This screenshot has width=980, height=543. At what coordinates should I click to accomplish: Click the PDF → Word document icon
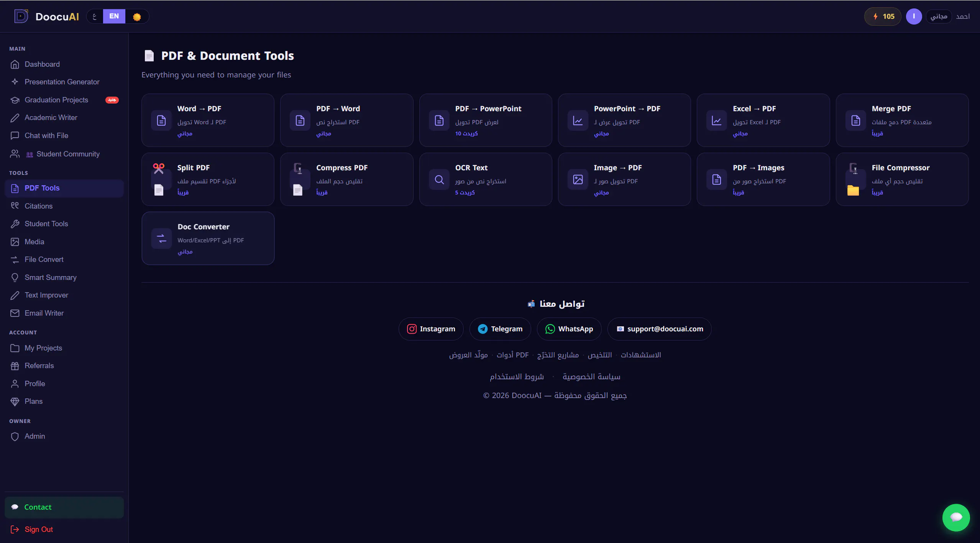pyautogui.click(x=300, y=120)
